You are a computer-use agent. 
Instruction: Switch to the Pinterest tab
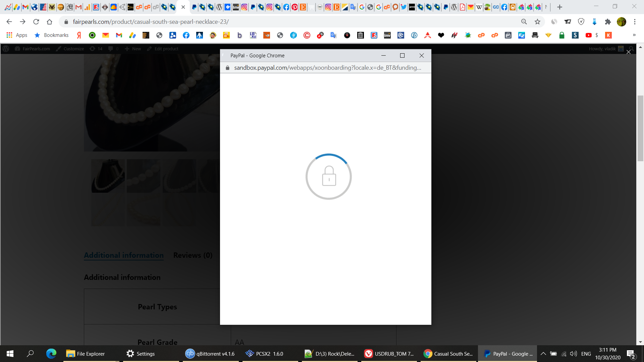pyautogui.click(x=294, y=7)
